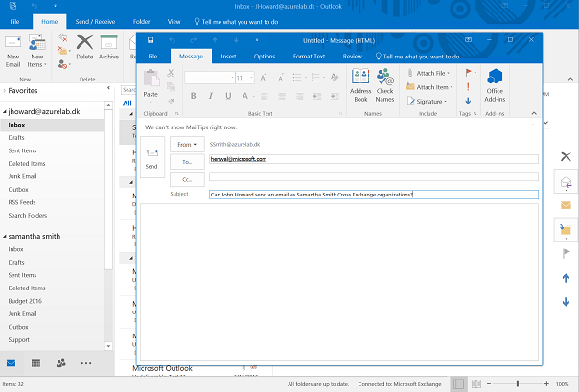Image resolution: width=579 pixels, height=392 pixels.
Task: Open Office Add-ins
Action: (495, 85)
